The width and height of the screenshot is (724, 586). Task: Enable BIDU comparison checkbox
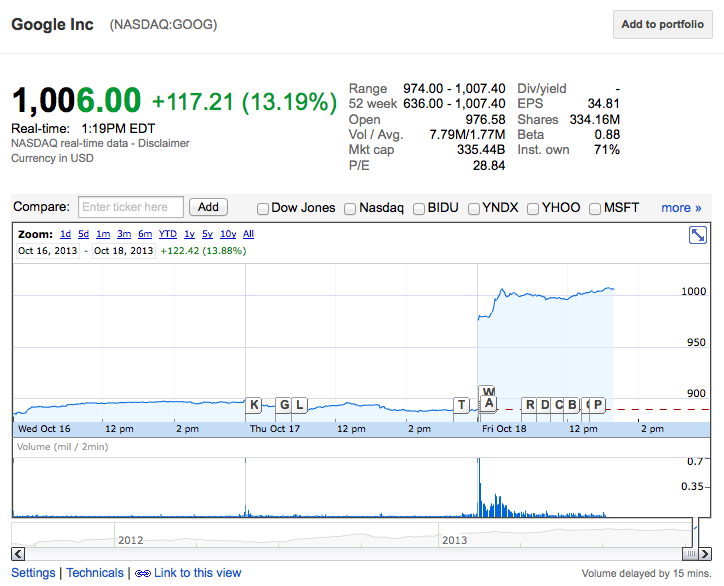(x=419, y=209)
